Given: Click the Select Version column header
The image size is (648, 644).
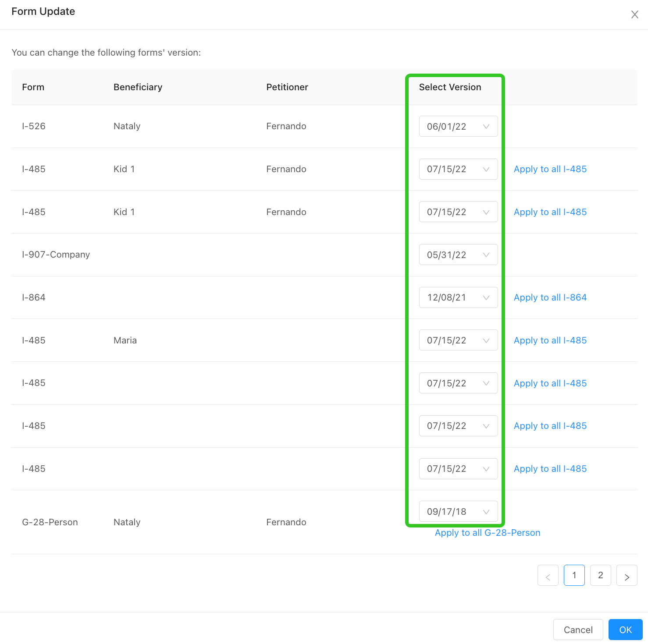Looking at the screenshot, I should [450, 87].
